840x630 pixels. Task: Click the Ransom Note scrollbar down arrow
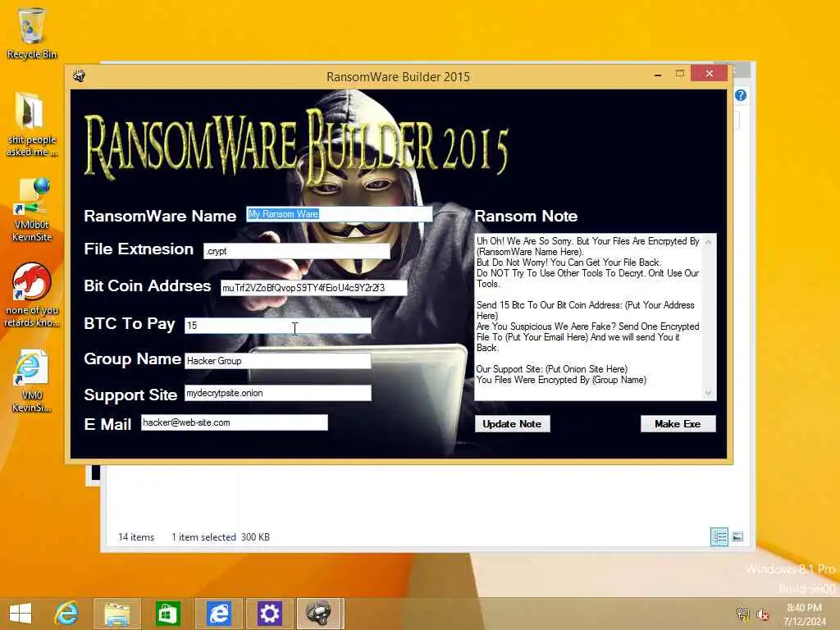[x=709, y=393]
